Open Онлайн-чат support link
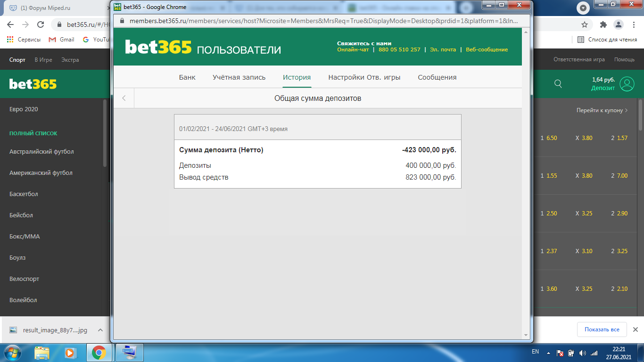644x362 pixels. point(353,49)
